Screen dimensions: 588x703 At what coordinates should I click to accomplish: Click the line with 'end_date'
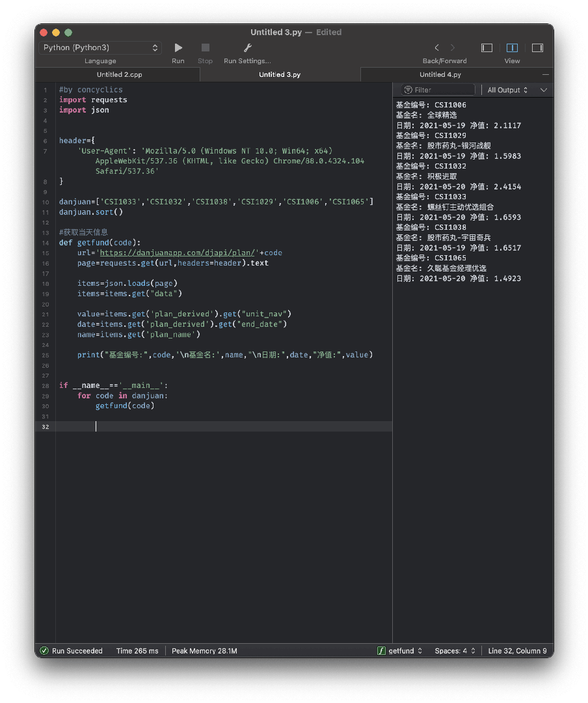(x=182, y=324)
